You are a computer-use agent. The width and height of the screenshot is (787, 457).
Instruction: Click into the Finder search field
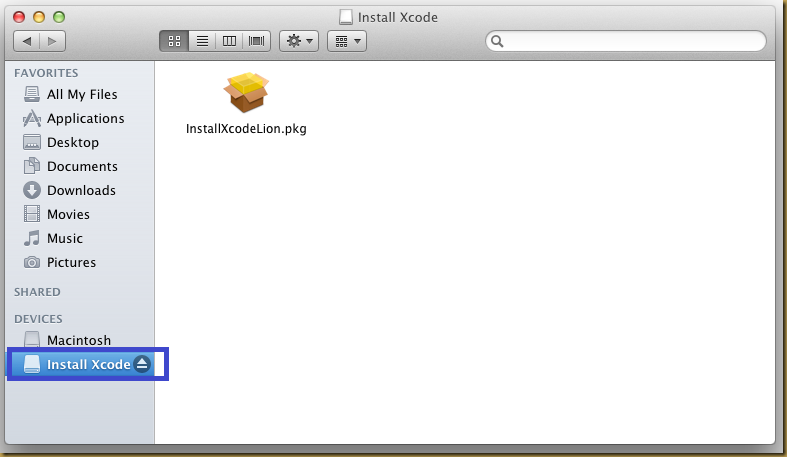pyautogui.click(x=626, y=41)
